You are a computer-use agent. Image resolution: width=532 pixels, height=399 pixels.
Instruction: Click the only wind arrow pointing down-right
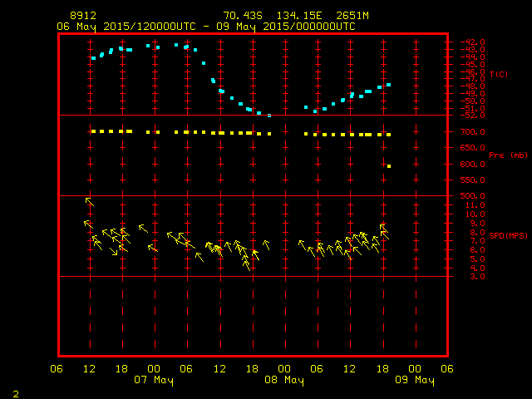[114, 251]
